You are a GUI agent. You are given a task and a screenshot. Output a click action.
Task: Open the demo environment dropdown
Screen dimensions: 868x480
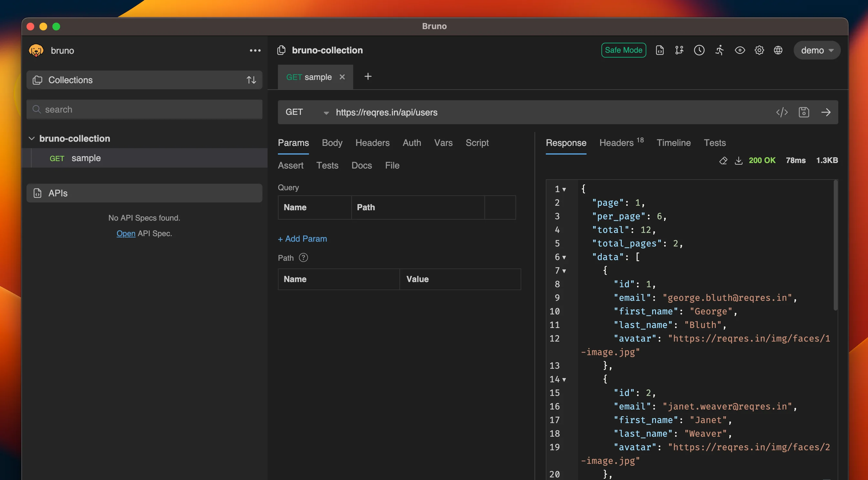(817, 50)
